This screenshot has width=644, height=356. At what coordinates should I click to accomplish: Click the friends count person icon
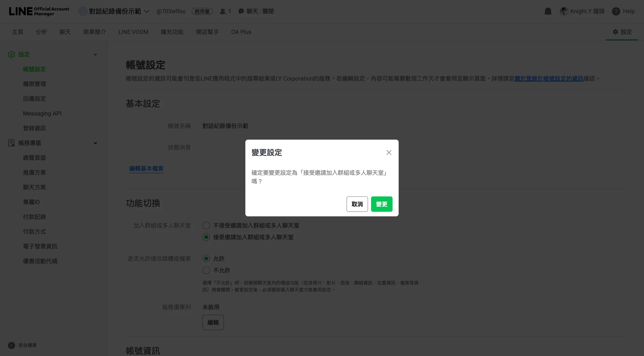223,11
